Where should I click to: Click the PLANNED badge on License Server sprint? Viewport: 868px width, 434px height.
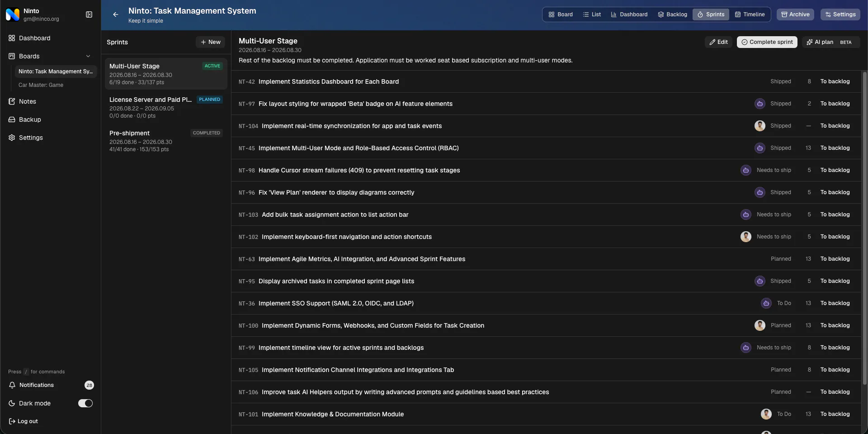coord(210,100)
